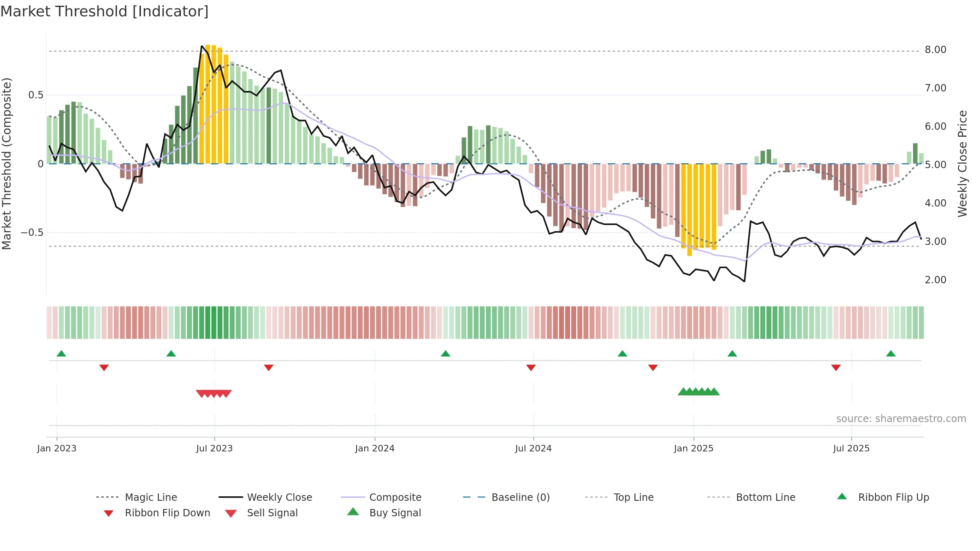Click the Jul 2024 x-axis label

533,449
